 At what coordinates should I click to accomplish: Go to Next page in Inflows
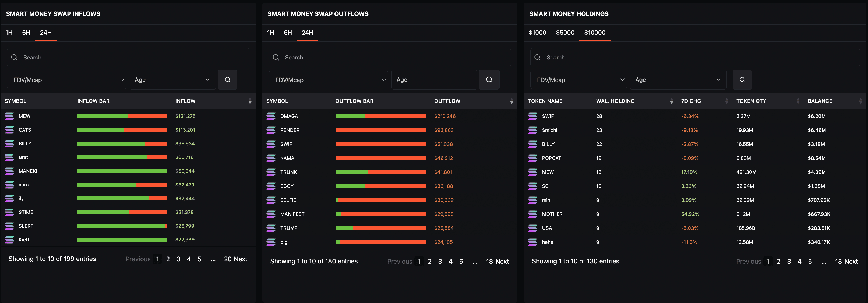[x=240, y=259]
